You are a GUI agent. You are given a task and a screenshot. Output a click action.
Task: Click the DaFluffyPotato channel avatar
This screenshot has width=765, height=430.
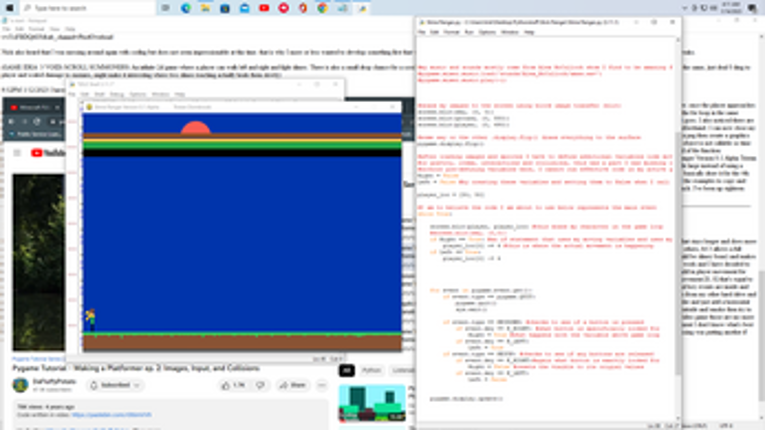tap(18, 384)
